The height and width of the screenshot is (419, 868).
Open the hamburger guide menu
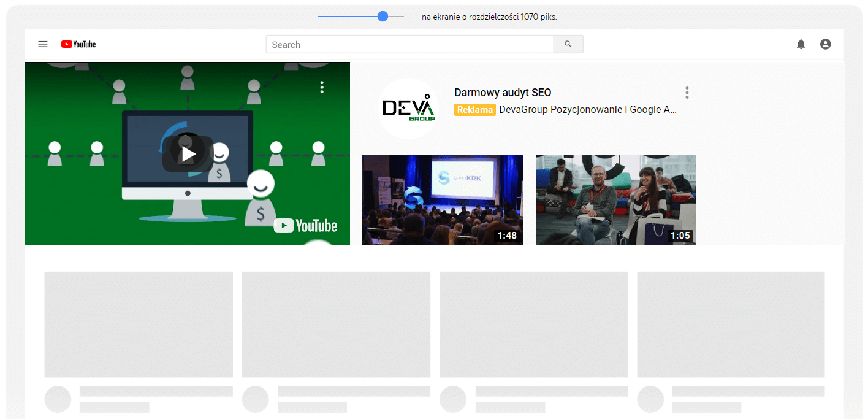pos(43,44)
